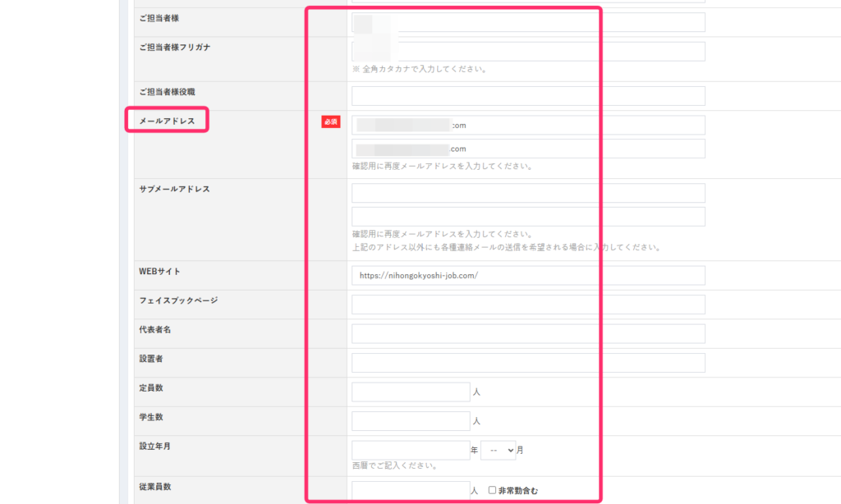
Task: Select the ご担当者様役職 input box
Action: [527, 96]
